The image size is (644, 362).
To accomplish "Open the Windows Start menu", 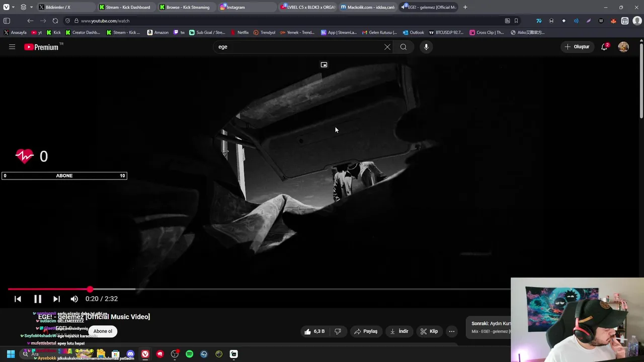I will click(11, 354).
